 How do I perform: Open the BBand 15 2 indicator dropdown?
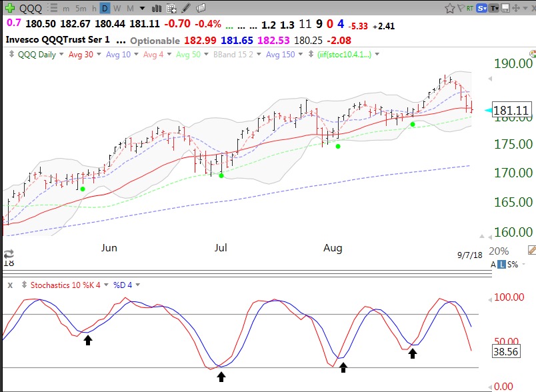(x=259, y=54)
